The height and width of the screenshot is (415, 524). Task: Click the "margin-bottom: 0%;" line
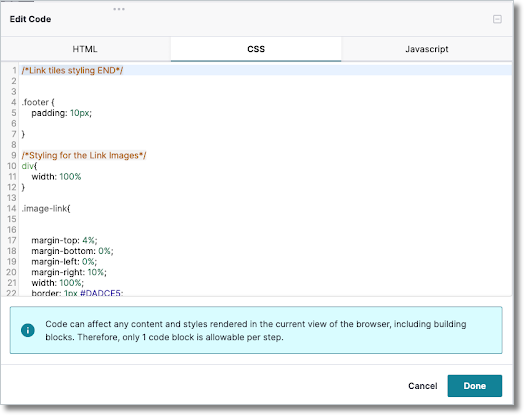72,251
